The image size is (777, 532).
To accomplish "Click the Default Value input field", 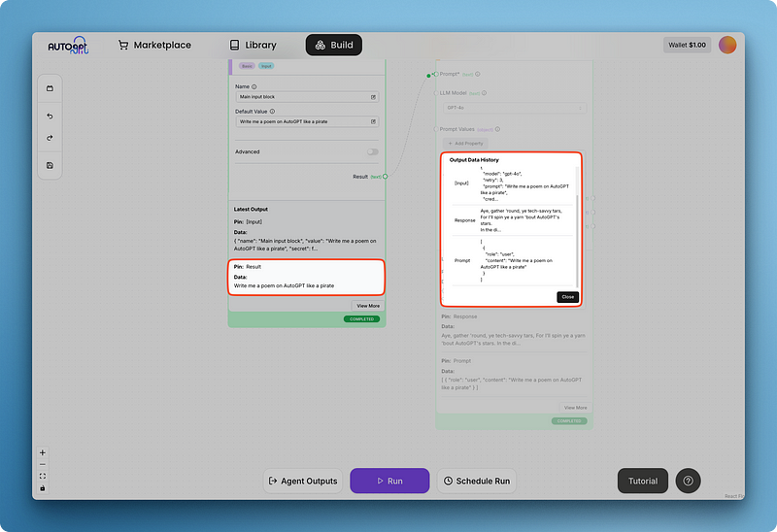I will pyautogui.click(x=307, y=121).
